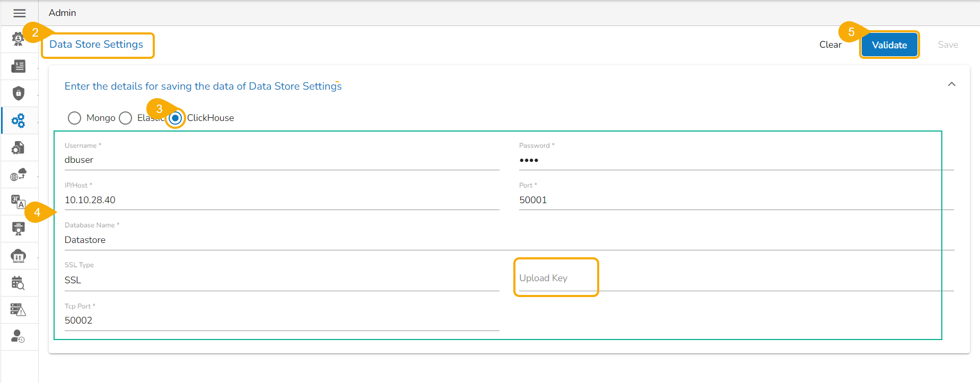Click the Upload Key field
The image size is (980, 383).
[x=555, y=278]
